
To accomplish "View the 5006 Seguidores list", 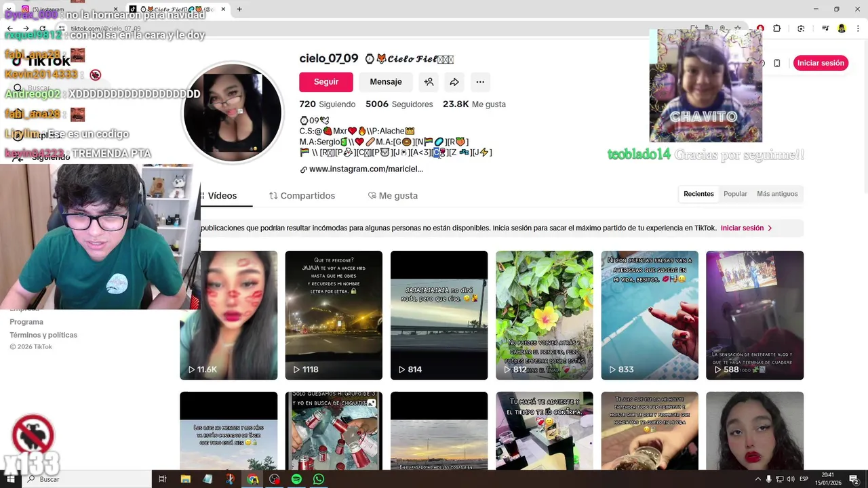I will [x=399, y=104].
